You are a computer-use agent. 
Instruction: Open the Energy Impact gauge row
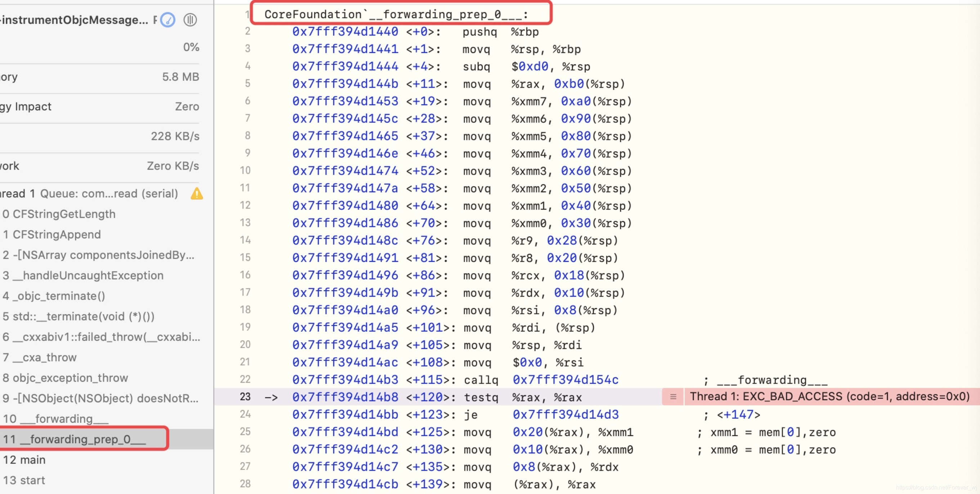(100, 107)
